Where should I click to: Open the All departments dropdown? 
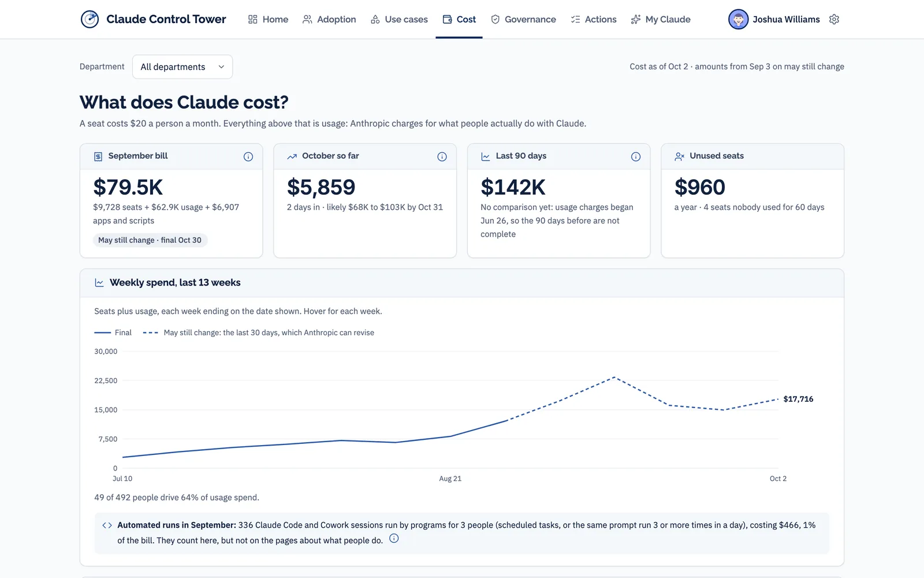point(182,67)
